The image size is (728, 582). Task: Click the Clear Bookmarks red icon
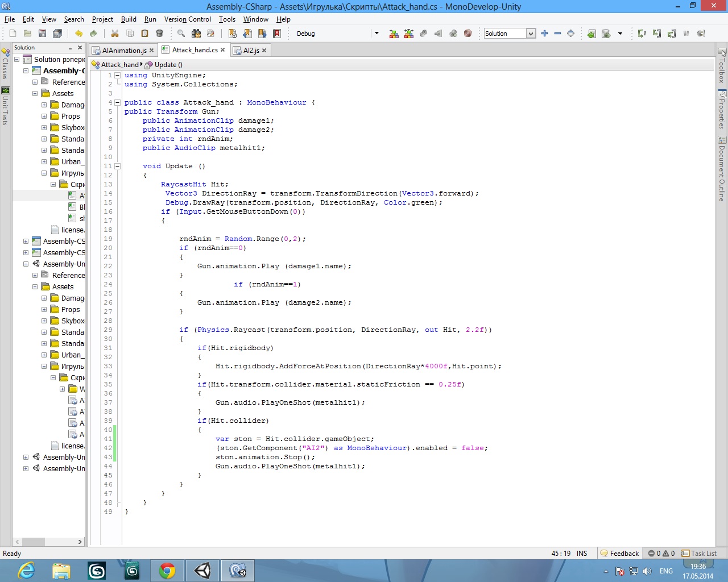click(277, 34)
